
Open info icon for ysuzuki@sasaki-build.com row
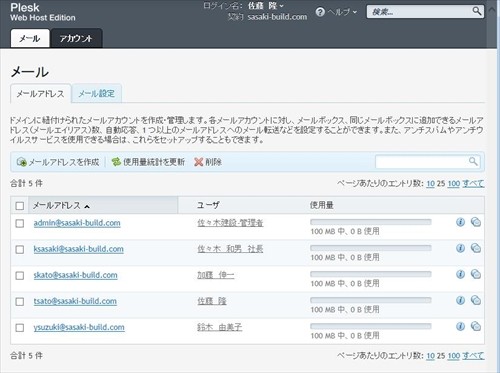click(x=460, y=326)
